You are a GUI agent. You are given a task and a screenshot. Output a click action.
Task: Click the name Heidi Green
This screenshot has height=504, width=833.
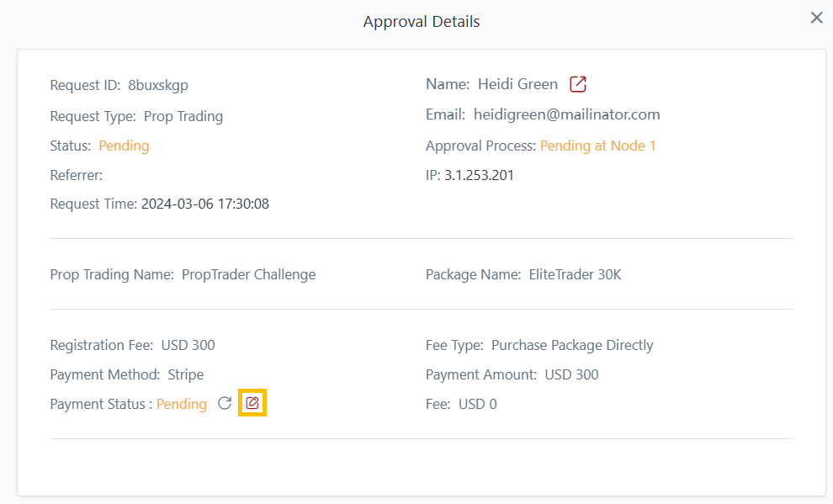click(517, 84)
